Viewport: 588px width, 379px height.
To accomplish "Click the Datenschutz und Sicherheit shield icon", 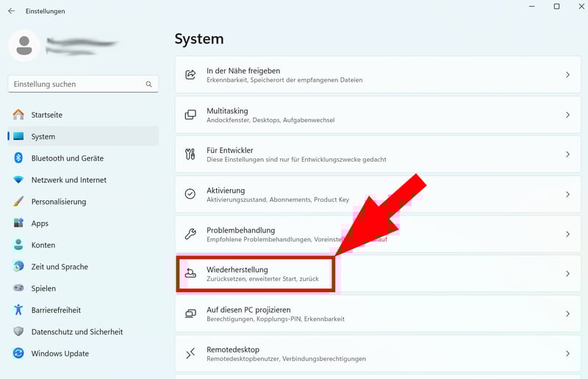I will point(18,332).
